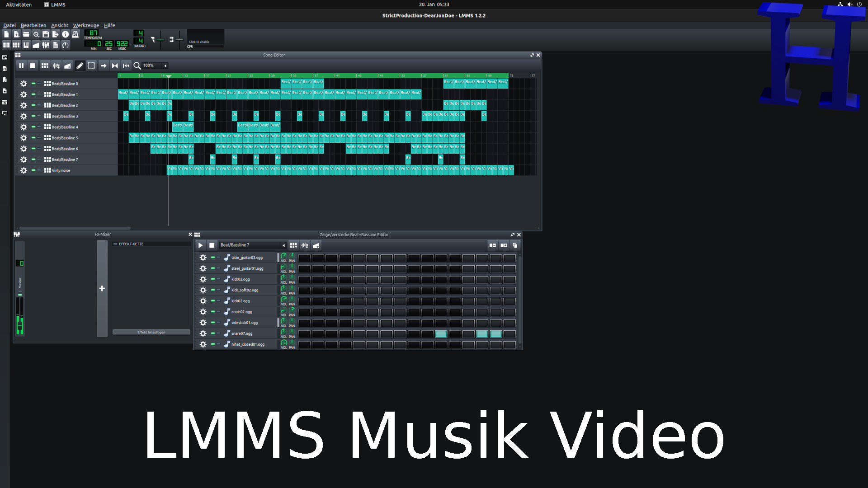Select draw mode pencil in the Song-Editor

coord(80,66)
